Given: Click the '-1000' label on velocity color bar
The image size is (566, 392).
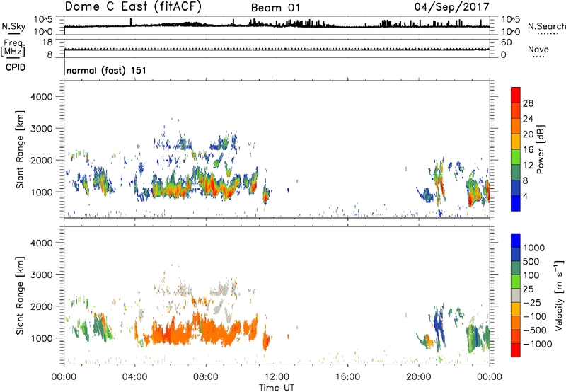Looking at the screenshot, I should click(x=537, y=344).
